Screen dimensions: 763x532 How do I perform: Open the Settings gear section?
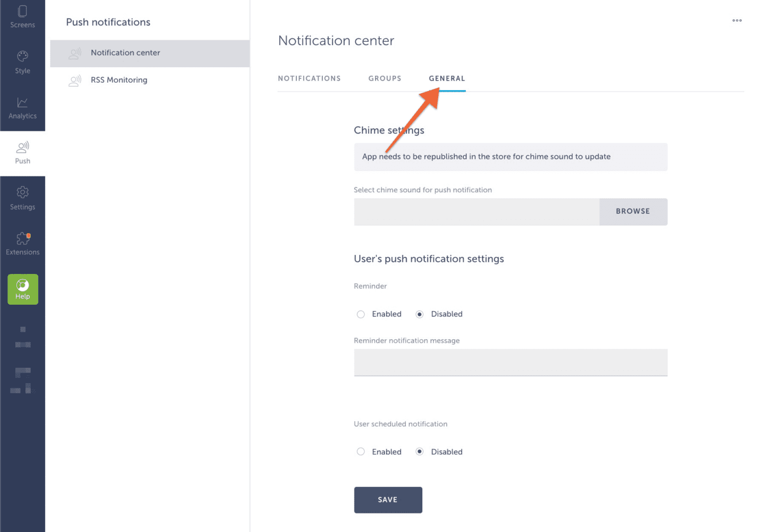22,199
